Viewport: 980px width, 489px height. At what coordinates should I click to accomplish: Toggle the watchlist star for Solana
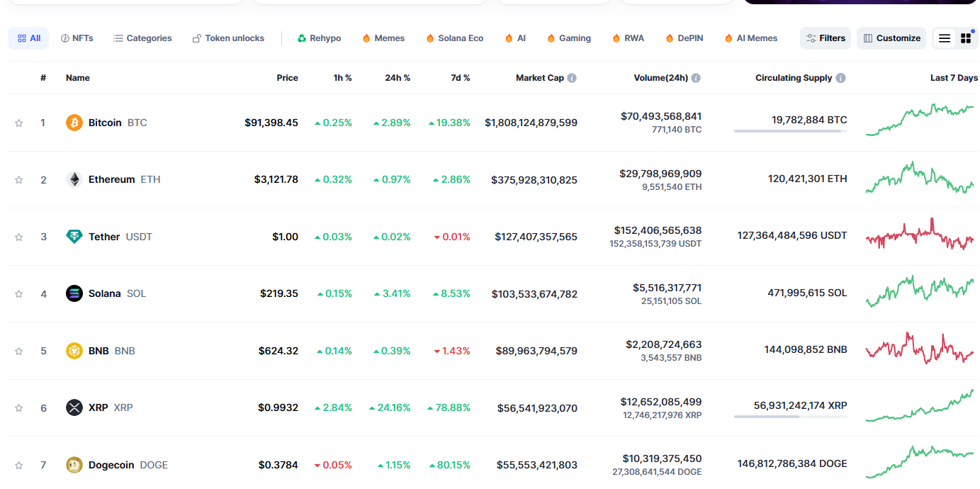coord(19,293)
